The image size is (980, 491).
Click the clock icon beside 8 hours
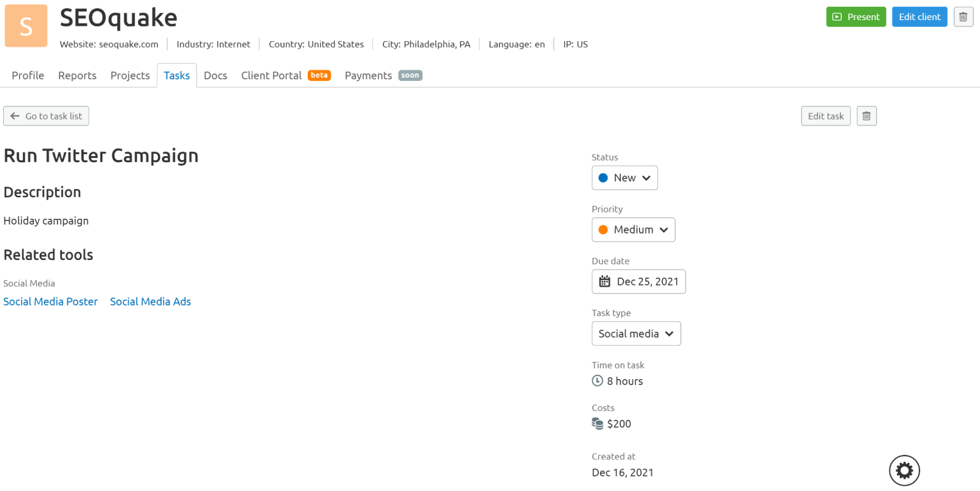[x=597, y=381]
